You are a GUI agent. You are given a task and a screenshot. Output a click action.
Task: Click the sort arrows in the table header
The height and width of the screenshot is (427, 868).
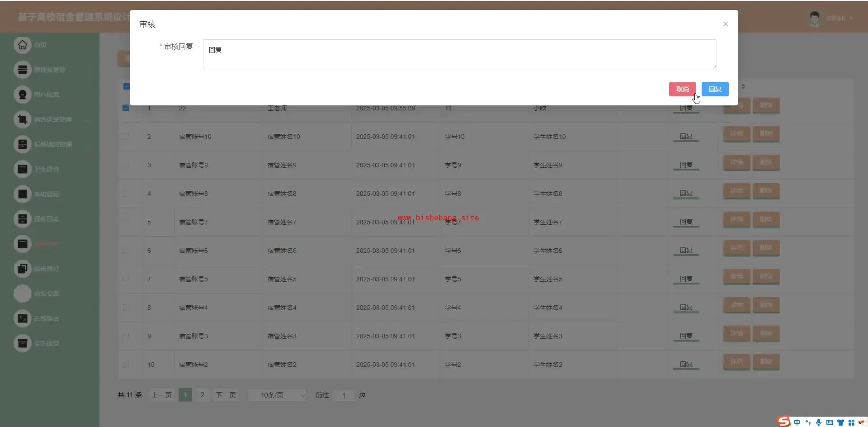(743, 86)
